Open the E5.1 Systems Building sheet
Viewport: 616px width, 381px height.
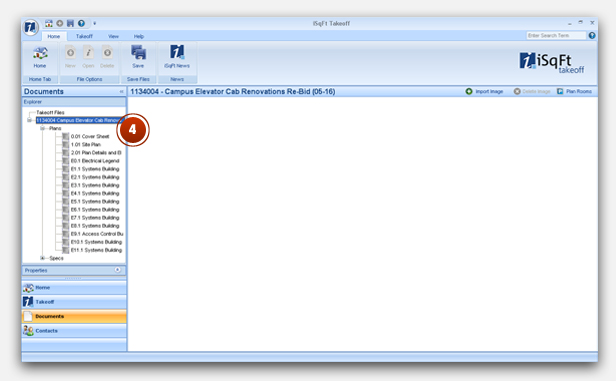[x=95, y=201]
